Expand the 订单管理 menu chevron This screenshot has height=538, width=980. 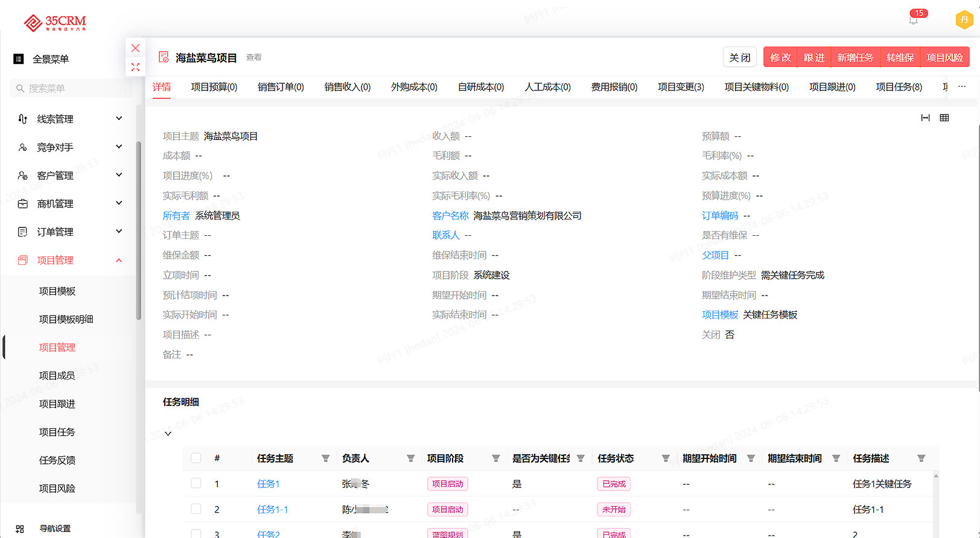point(119,231)
